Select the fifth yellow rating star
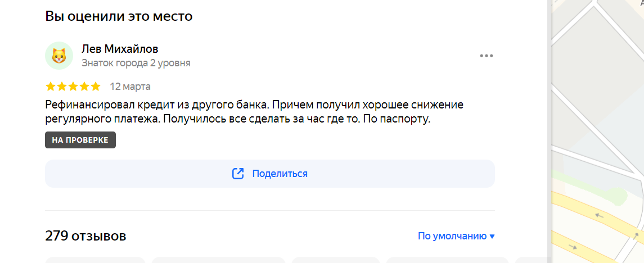 click(x=95, y=87)
